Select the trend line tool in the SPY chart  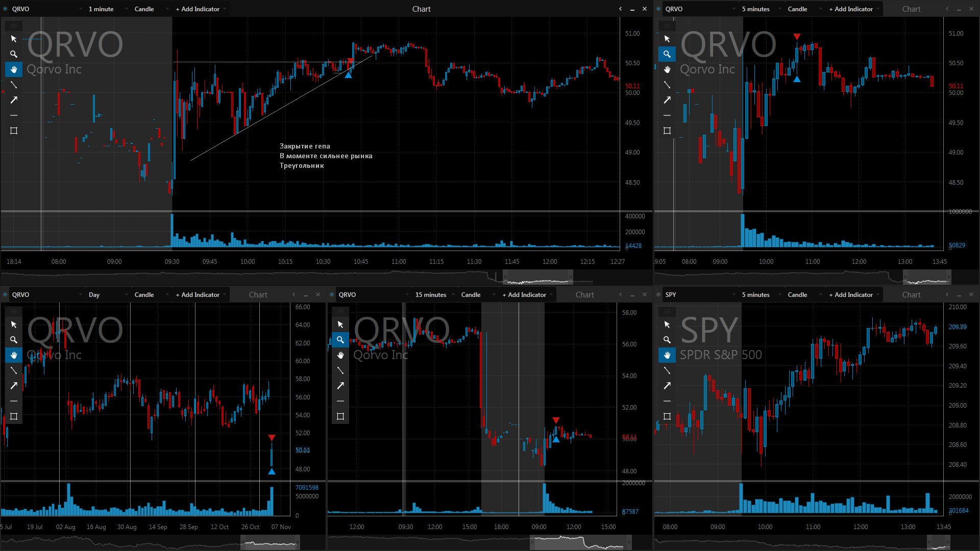tap(667, 370)
